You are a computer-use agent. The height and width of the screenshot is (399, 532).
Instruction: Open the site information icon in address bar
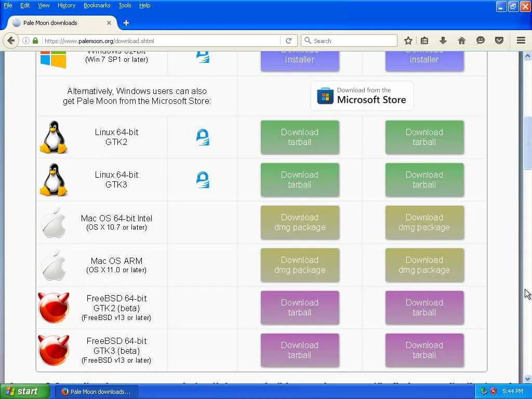[x=26, y=41]
